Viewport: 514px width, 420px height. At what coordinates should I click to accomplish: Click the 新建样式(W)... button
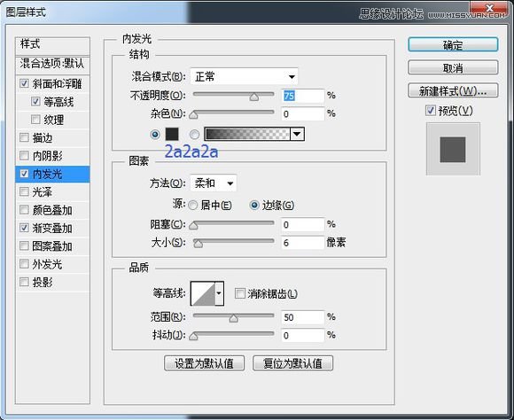tap(453, 90)
